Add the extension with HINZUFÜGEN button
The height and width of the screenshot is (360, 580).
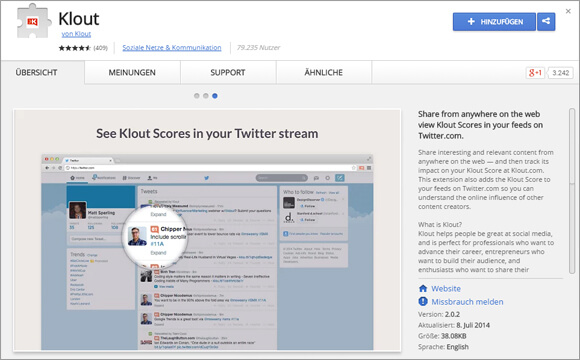pos(494,21)
